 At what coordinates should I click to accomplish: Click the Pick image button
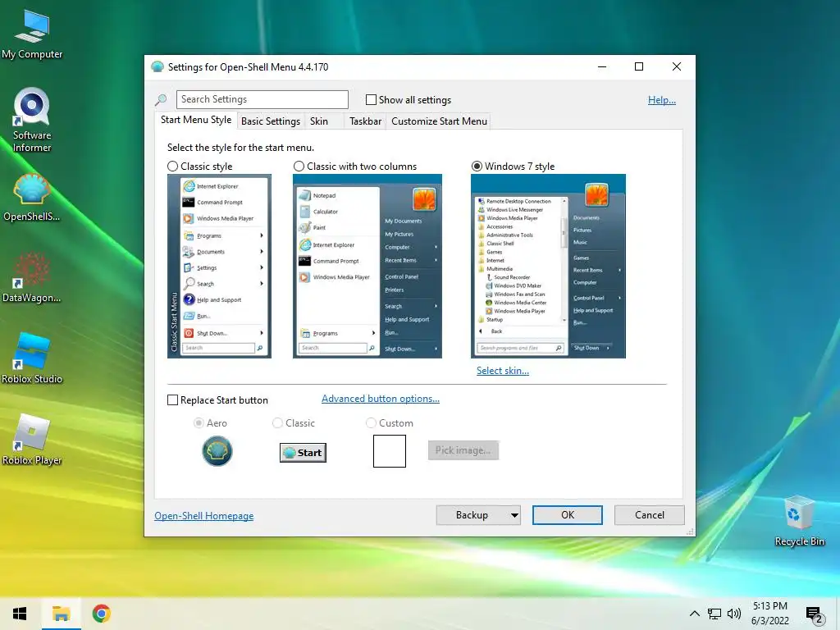pos(463,450)
